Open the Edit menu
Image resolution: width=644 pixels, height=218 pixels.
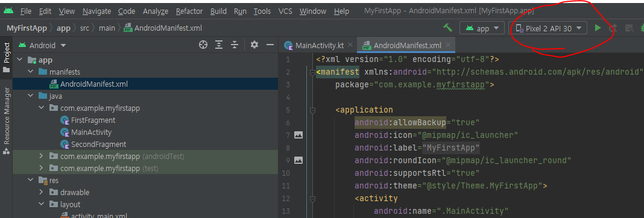(x=45, y=11)
